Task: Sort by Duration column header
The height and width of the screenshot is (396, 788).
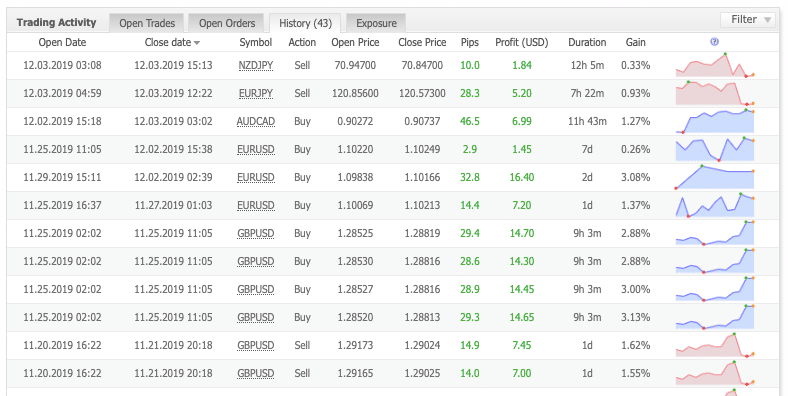Action: pos(587,43)
